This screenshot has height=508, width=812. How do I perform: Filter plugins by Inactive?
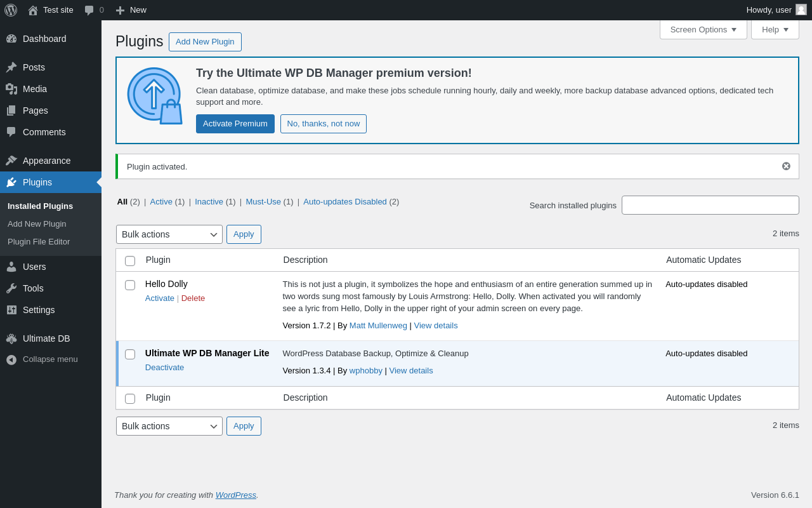[209, 202]
